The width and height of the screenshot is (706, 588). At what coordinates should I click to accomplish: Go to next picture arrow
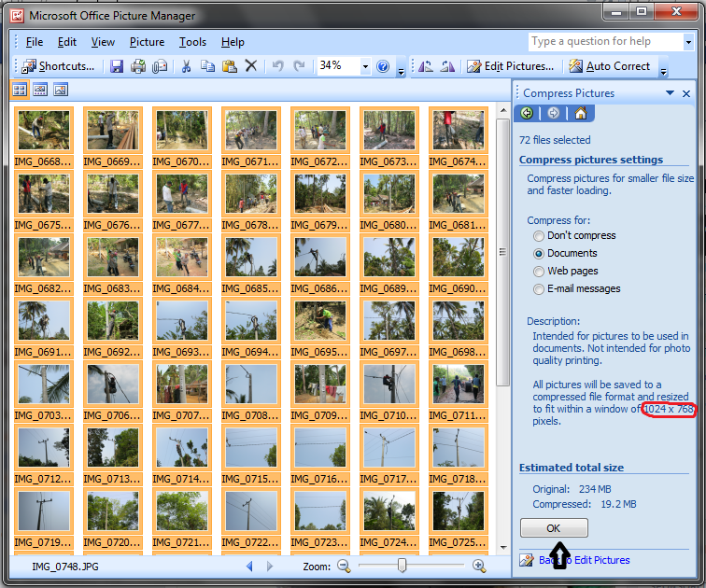270,566
